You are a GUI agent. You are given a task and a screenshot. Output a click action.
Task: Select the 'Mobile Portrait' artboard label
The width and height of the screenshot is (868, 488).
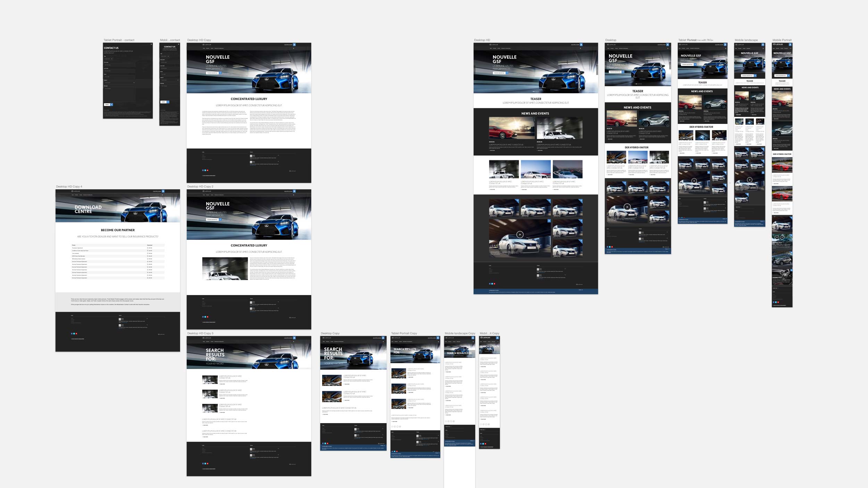[782, 40]
